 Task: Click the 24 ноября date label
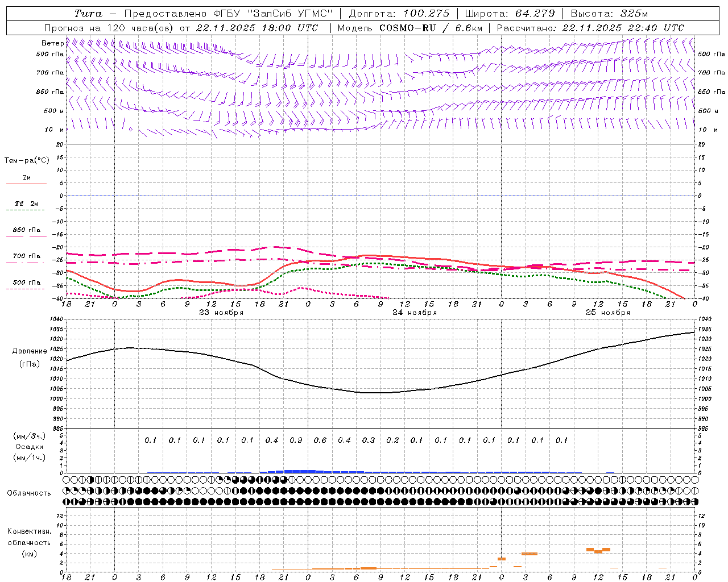point(415,313)
